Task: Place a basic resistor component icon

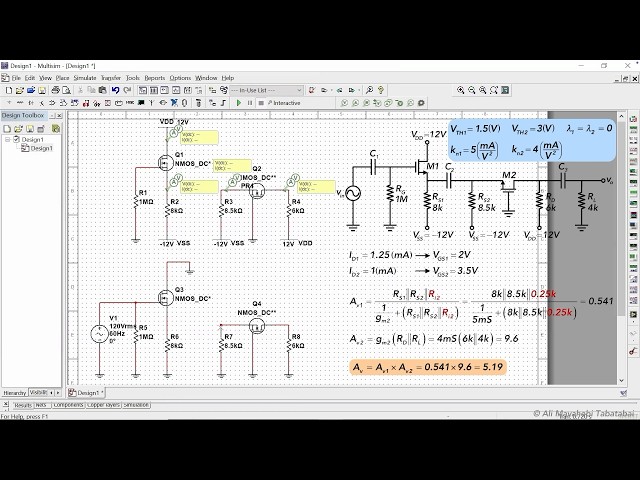Action: [20, 103]
